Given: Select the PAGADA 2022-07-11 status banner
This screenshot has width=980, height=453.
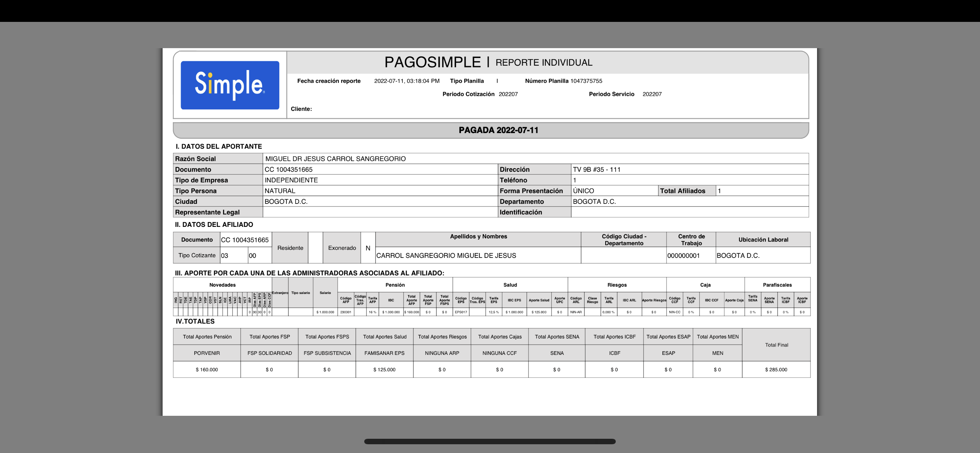Looking at the screenshot, I should (498, 130).
